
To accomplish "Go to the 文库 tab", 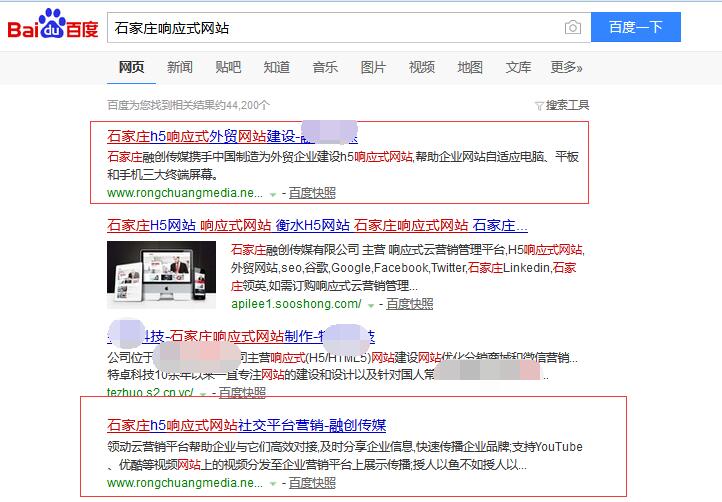I will click(x=518, y=67).
